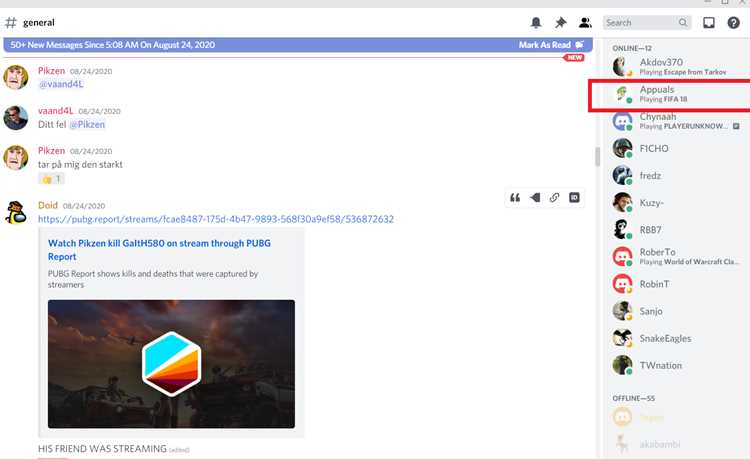Click the @Pikzen mention
This screenshot has width=750, height=459.
pos(87,125)
